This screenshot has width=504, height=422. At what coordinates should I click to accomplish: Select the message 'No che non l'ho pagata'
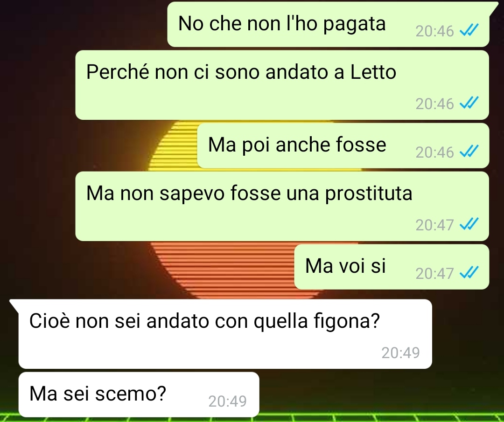click(x=328, y=24)
